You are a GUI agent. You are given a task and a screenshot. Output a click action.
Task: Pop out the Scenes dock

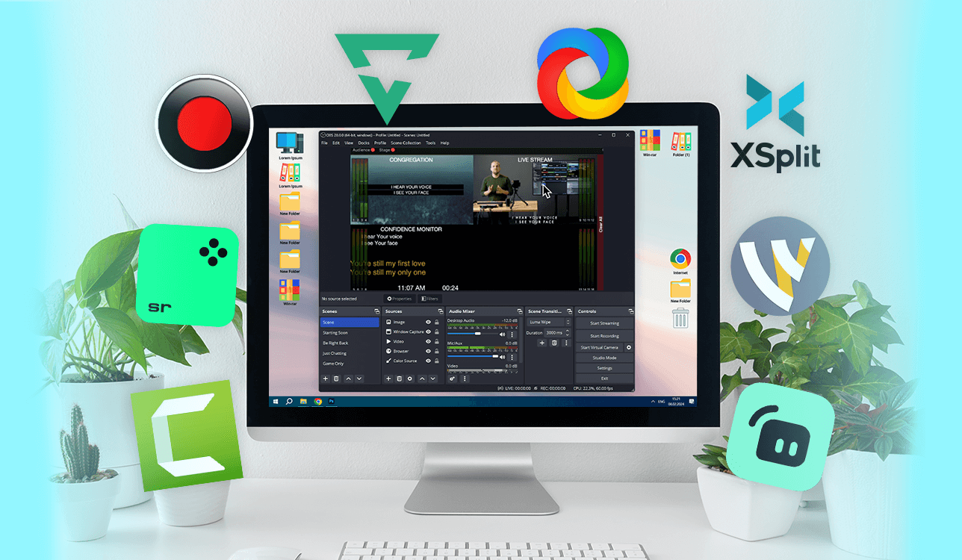point(376,311)
